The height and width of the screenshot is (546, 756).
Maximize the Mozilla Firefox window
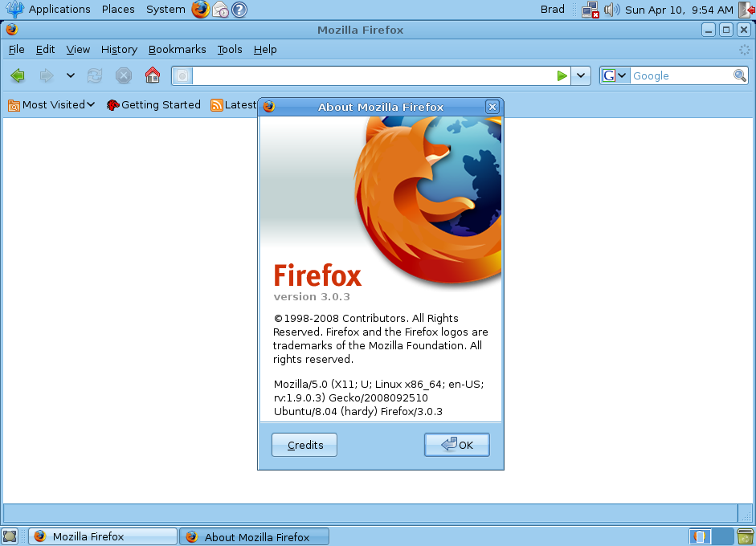pyautogui.click(x=726, y=30)
